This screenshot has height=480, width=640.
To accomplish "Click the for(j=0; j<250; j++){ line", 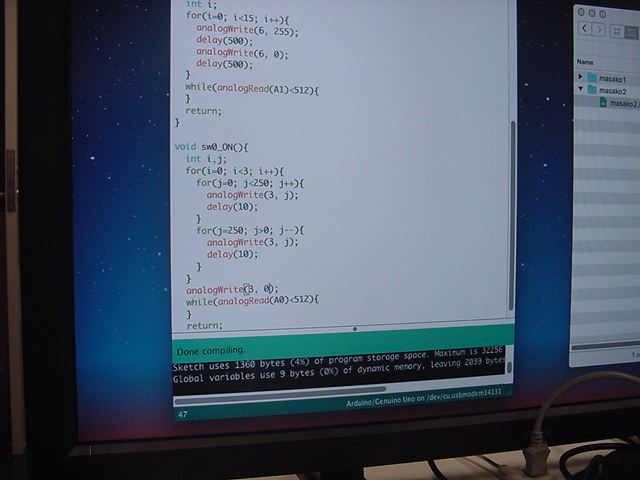I will (250, 182).
